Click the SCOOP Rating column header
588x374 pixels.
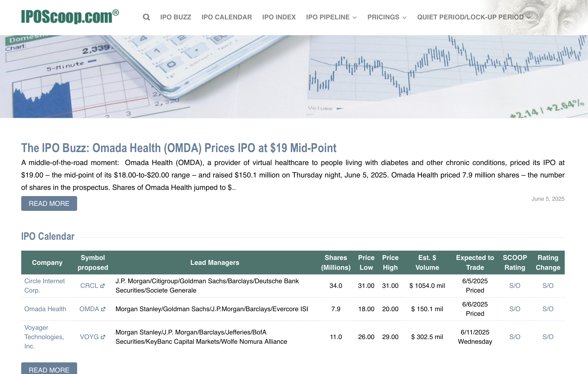[x=515, y=263]
